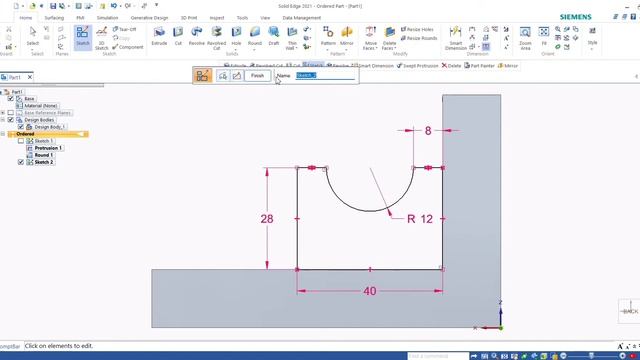Click the Tear-Off sketch command
This screenshot has width=640, height=360.
click(124, 29)
